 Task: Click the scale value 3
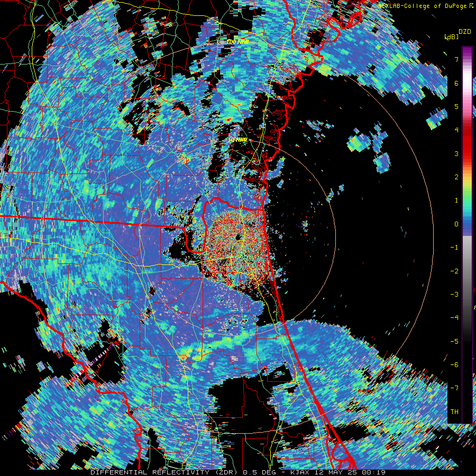coord(456,153)
